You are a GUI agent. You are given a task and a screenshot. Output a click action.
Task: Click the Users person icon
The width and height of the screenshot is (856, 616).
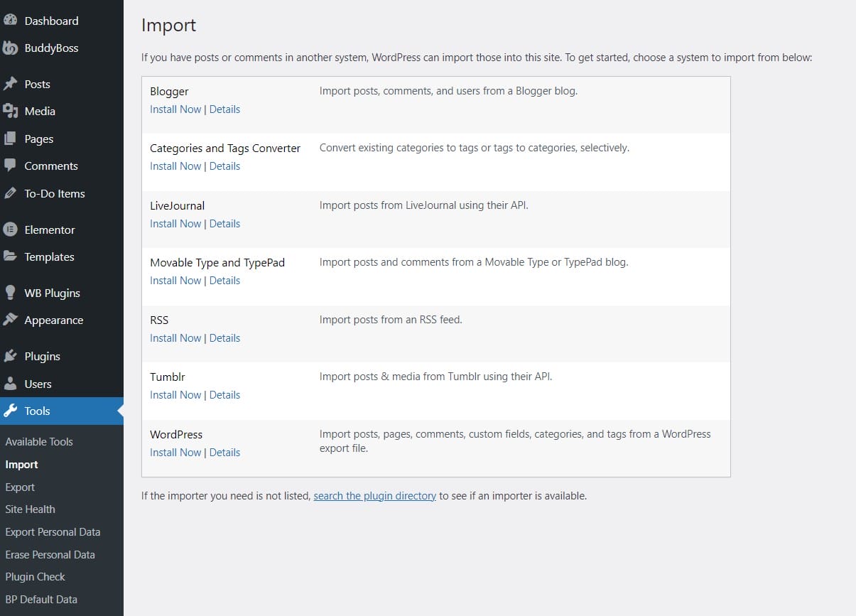click(10, 384)
